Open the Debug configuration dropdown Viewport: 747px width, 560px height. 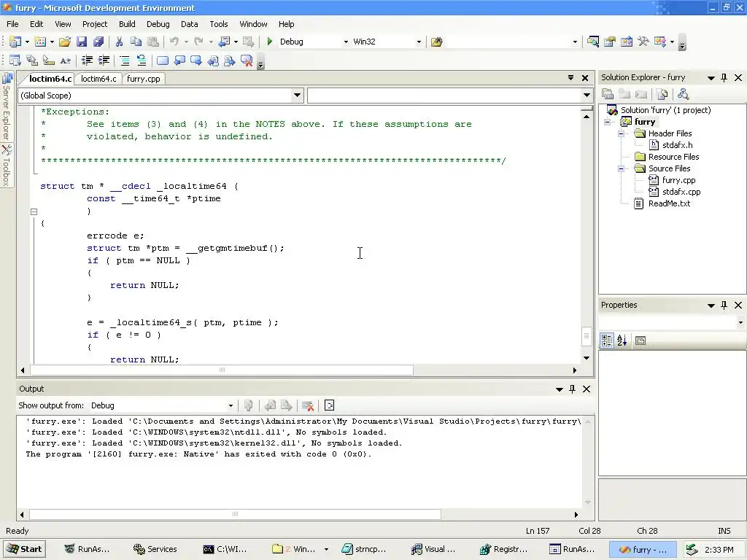[346, 42]
